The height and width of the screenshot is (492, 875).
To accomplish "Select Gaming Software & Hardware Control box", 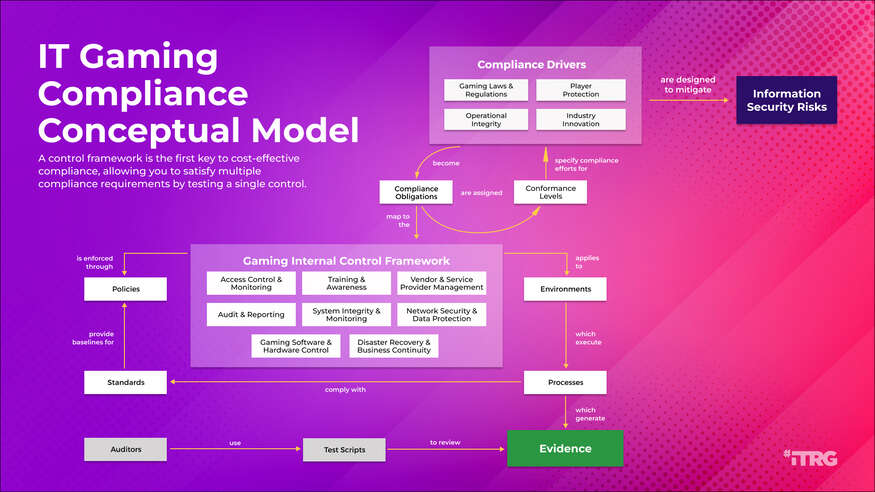I will tap(296, 346).
